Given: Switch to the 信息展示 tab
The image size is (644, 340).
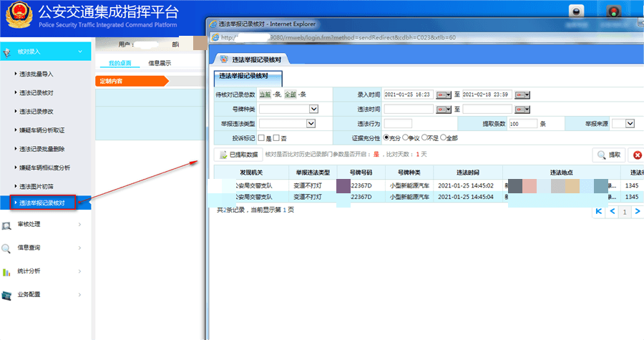Looking at the screenshot, I should click(159, 63).
